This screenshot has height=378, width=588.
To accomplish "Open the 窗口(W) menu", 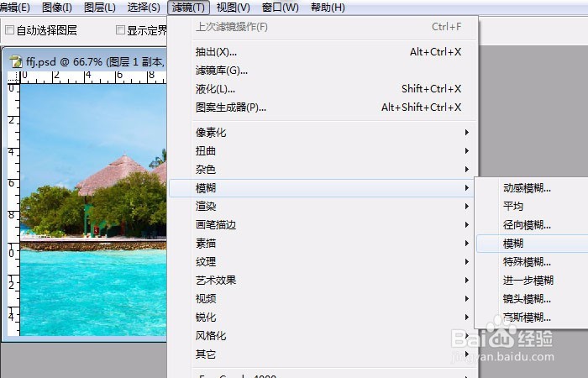I will coord(280,7).
